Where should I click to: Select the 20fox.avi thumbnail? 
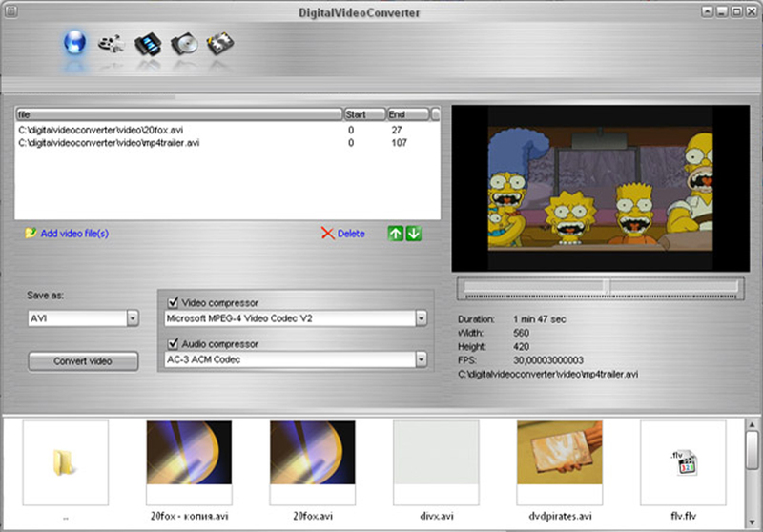[x=313, y=462]
